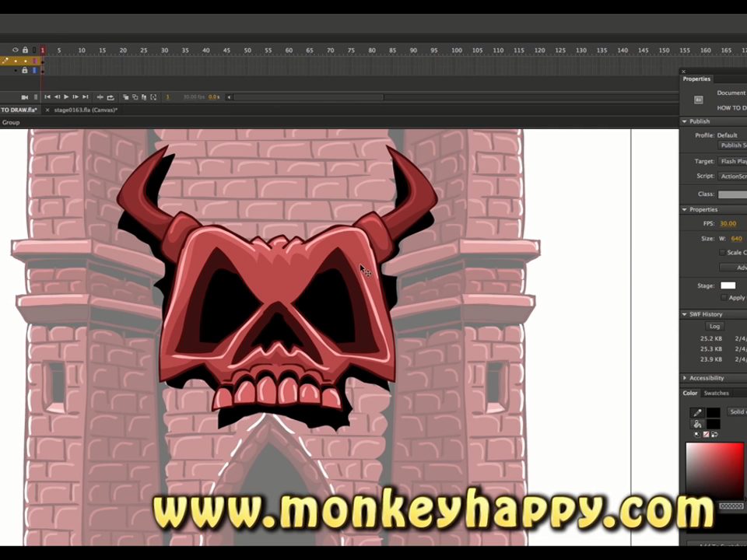
Task: Click the no color icon
Action: [x=706, y=434]
